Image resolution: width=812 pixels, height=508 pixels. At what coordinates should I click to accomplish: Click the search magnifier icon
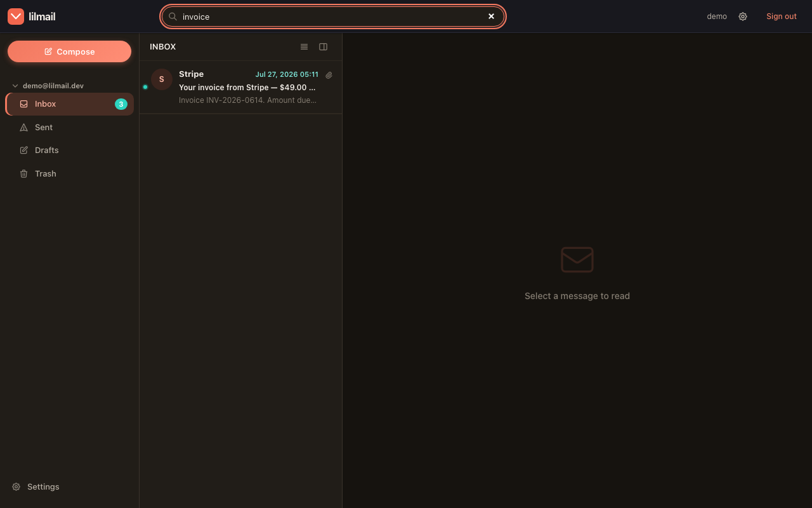click(173, 17)
